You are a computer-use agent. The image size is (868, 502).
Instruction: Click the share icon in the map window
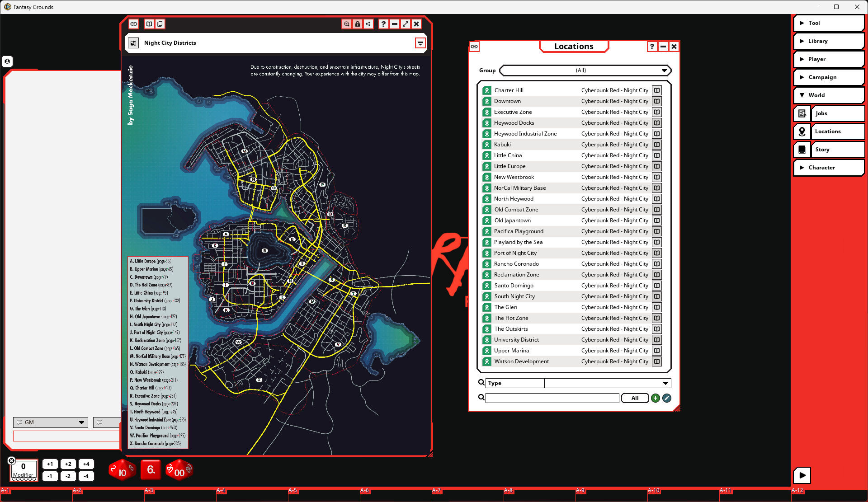pyautogui.click(x=368, y=24)
